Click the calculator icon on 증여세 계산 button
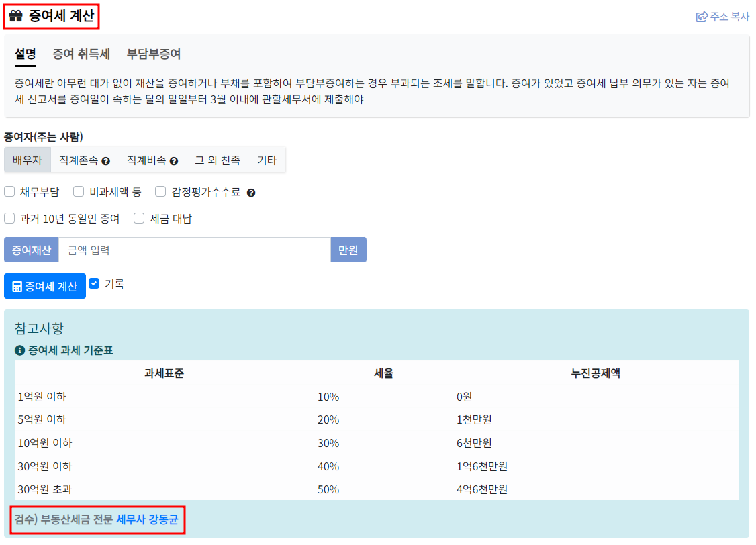Viewport: 756px width, 545px height. point(16,286)
